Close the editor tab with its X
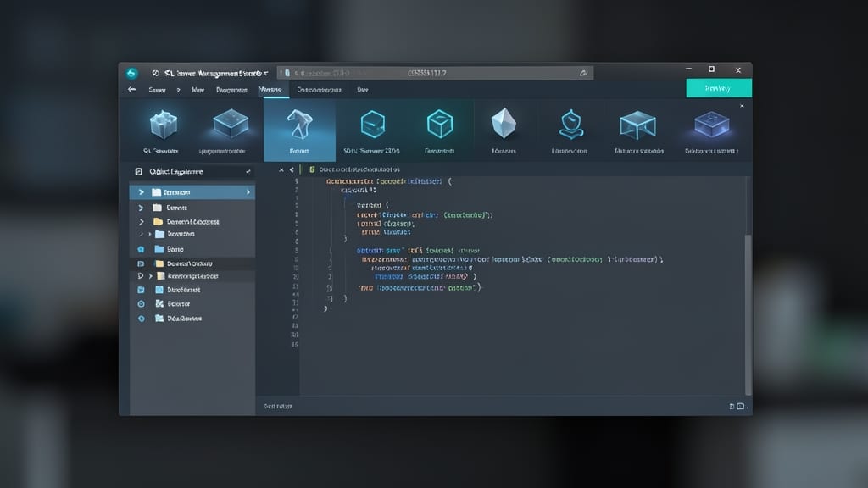 coord(281,169)
